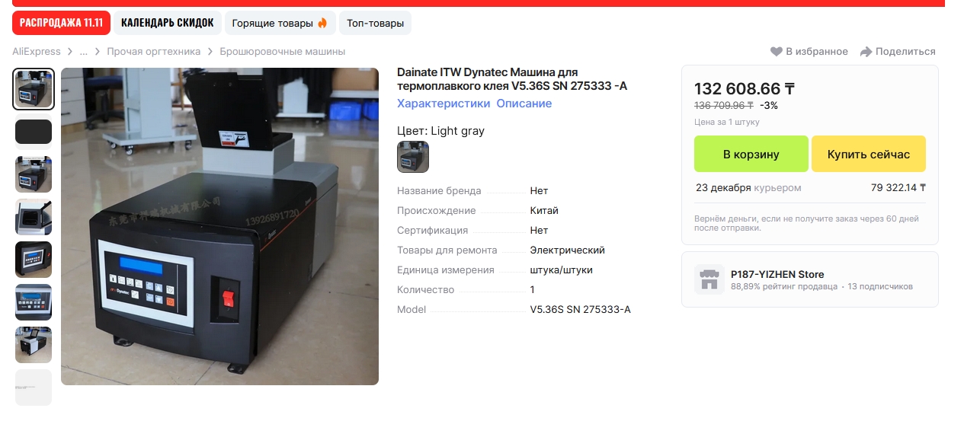This screenshot has height=421, width=980.
Task: Select the solid black second thumbnail
Action: [34, 132]
